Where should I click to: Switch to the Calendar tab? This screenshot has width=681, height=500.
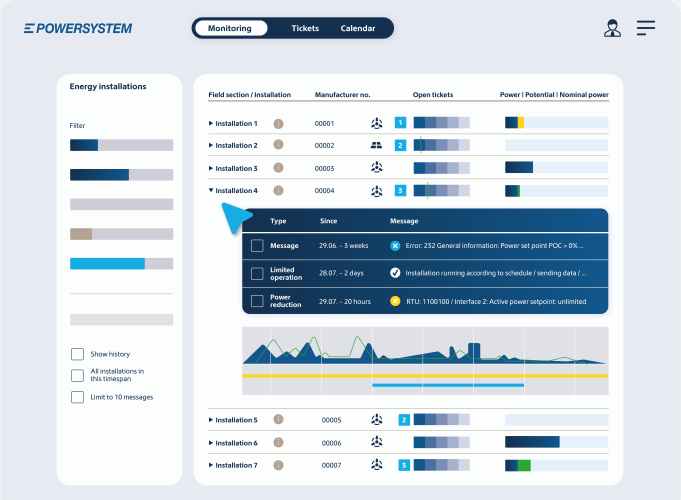pos(358,28)
